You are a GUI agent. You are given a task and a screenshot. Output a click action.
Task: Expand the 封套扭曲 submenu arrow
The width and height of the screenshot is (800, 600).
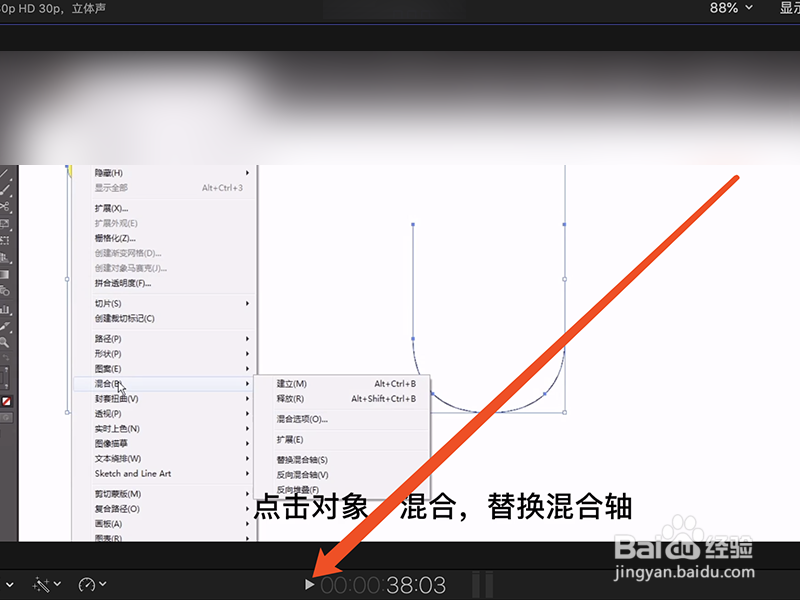(x=246, y=398)
